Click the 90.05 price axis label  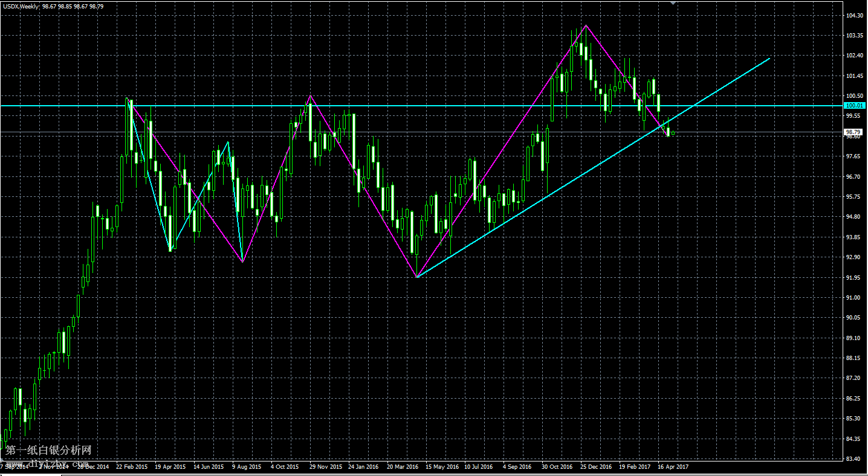(853, 318)
